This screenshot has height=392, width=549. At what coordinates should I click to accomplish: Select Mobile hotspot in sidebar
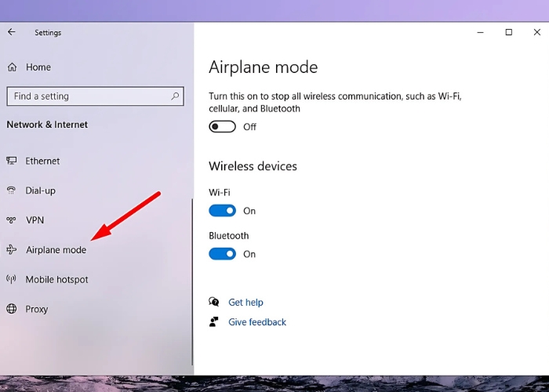[56, 280]
